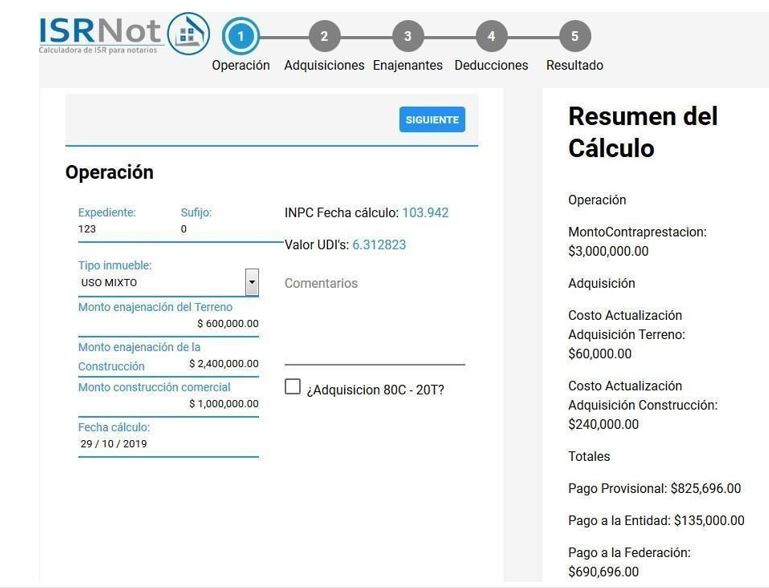Click the Tipo inmueble label
The height and width of the screenshot is (588, 769).
[x=115, y=265]
